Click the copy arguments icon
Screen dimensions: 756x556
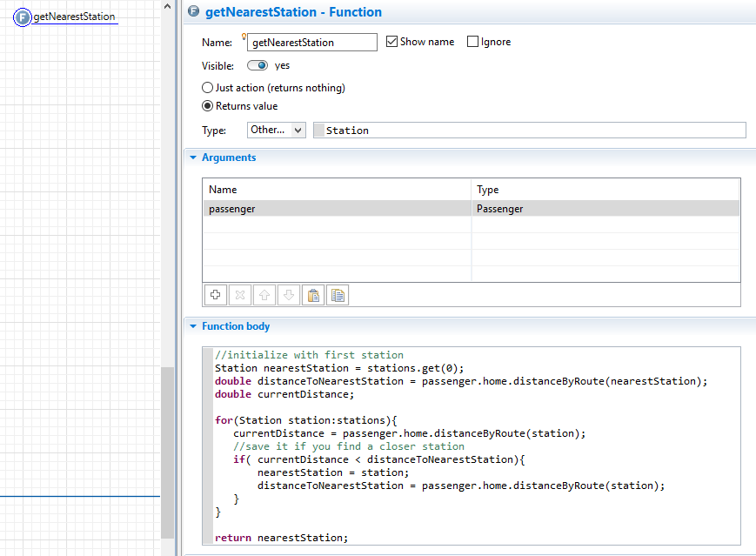click(337, 295)
